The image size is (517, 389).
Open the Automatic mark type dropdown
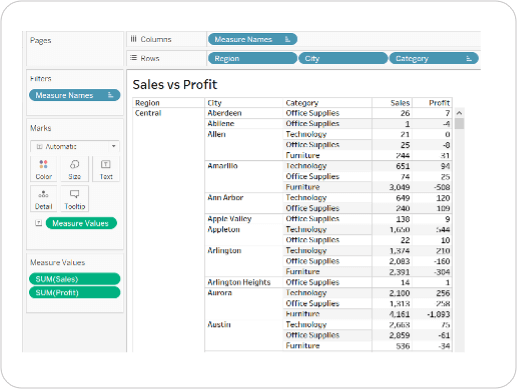click(75, 146)
